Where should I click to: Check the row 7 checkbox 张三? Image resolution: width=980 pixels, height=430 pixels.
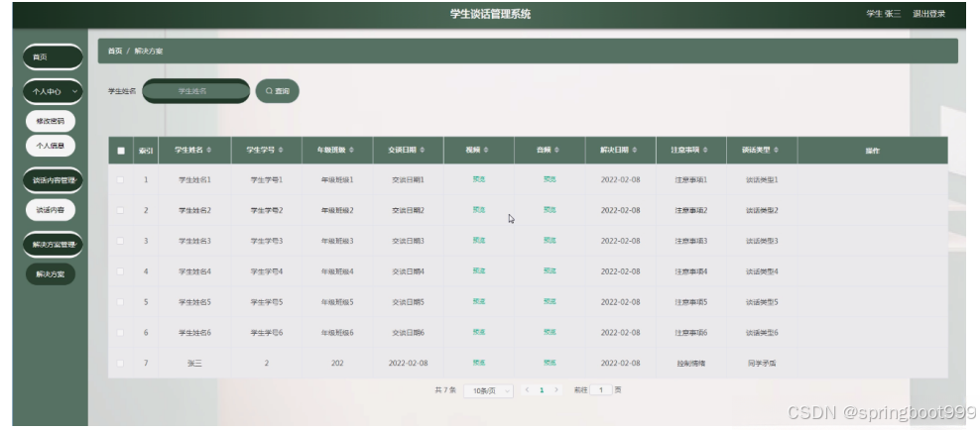click(x=120, y=364)
